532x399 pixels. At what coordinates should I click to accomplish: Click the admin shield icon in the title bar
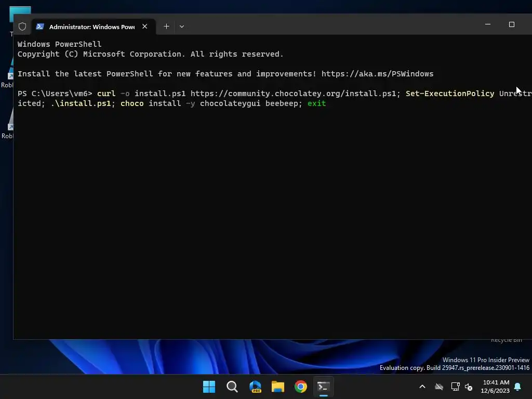22,26
